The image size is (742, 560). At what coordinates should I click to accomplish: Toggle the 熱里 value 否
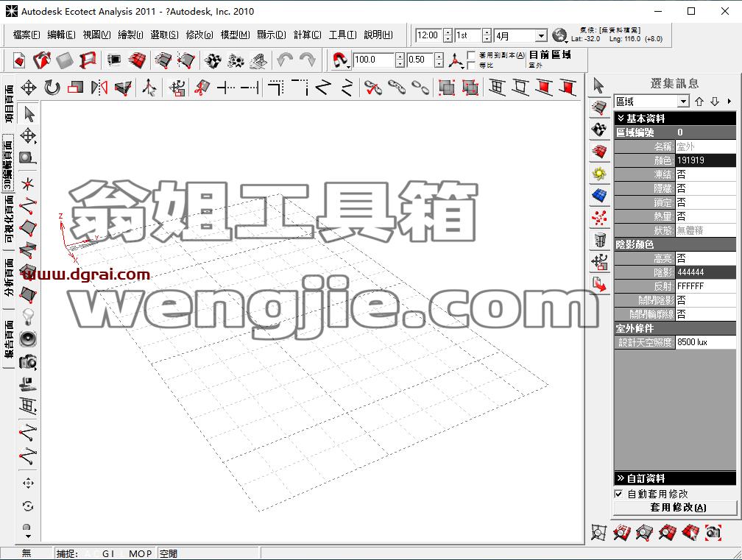point(705,216)
